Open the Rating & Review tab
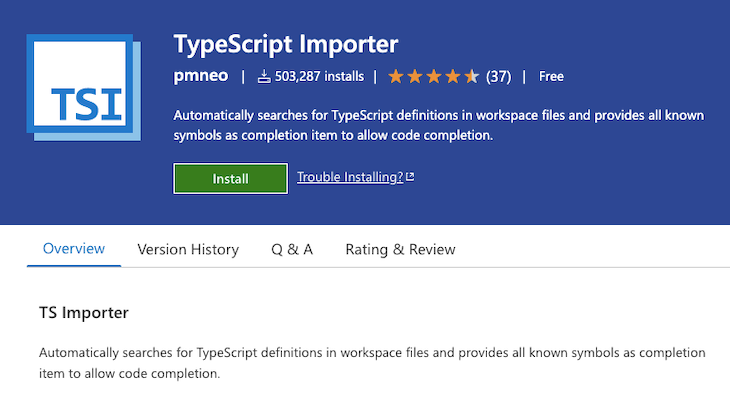The height and width of the screenshot is (395, 730). pos(400,249)
